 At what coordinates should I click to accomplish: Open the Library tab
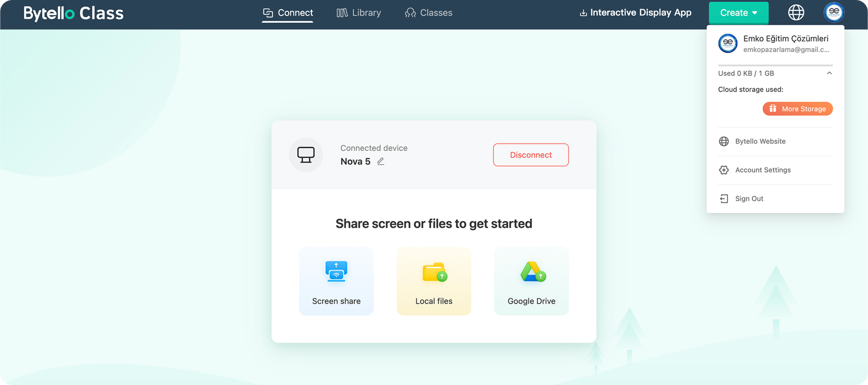359,13
